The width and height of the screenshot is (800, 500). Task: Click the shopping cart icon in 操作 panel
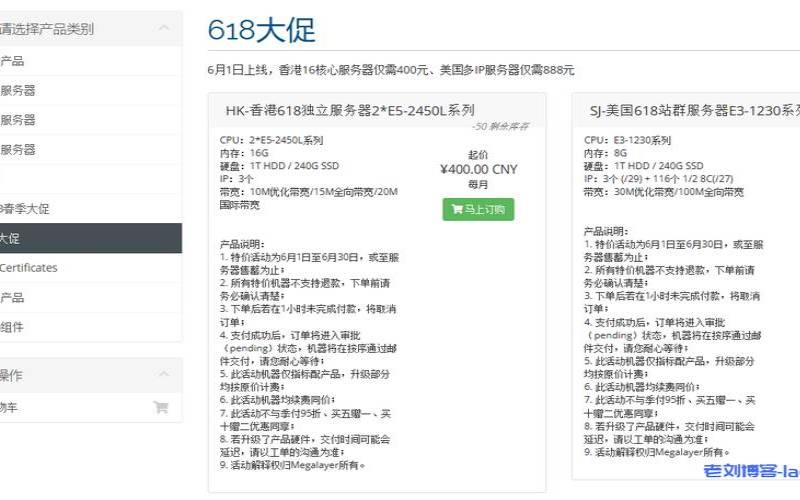(x=160, y=407)
